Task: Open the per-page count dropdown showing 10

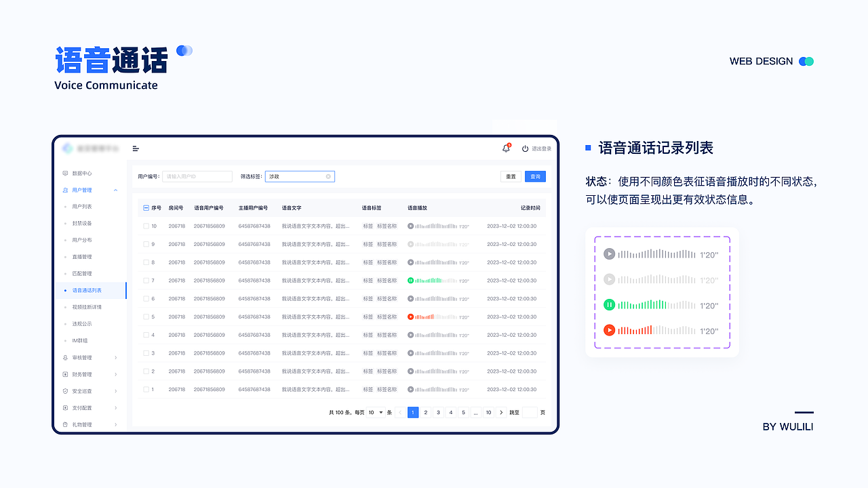Action: click(376, 412)
